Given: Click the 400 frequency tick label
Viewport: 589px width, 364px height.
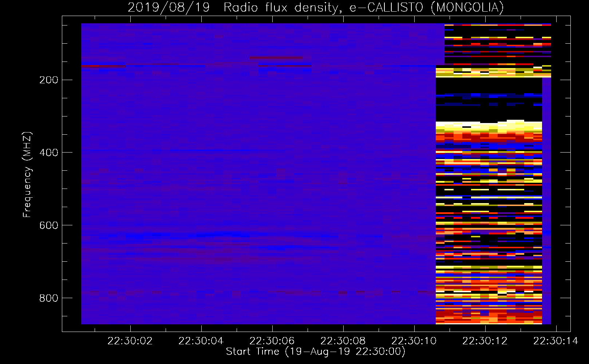Looking at the screenshot, I should (x=49, y=153).
